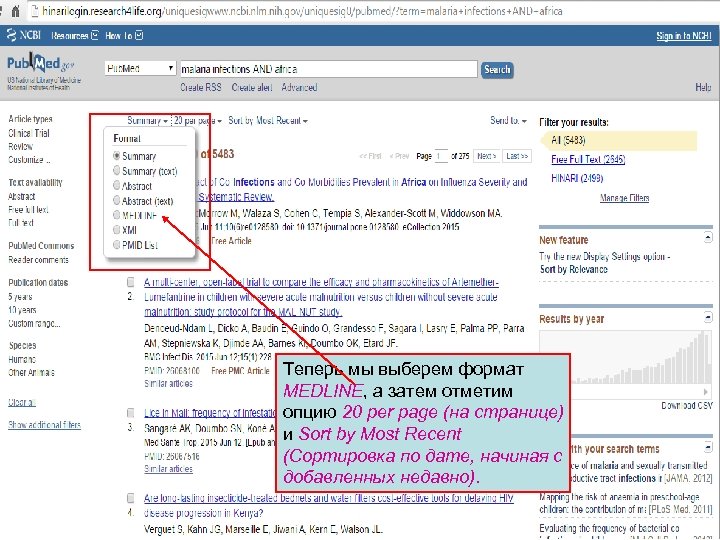
Task: Select the MEDLINE format radio button
Action: tap(117, 215)
